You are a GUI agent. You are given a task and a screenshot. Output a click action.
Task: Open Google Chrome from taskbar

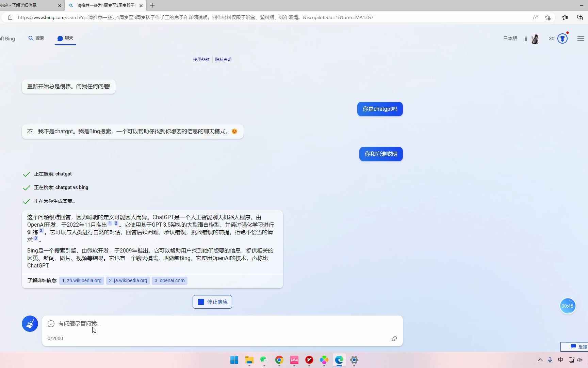[279, 360]
